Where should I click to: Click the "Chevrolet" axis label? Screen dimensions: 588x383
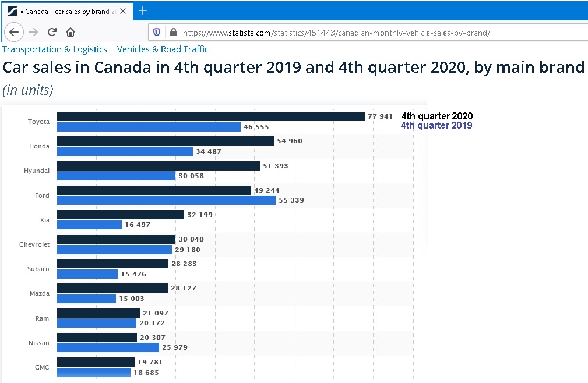coord(34,244)
